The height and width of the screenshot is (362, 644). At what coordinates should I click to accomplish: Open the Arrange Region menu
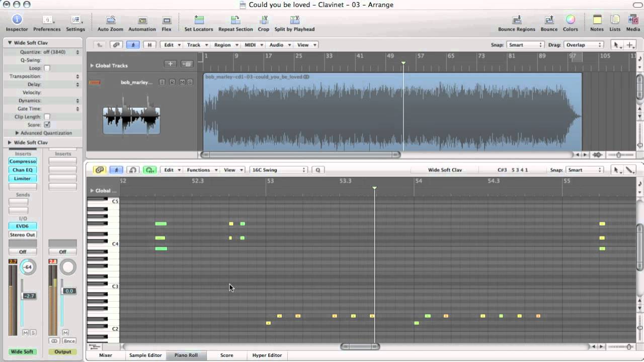pos(225,45)
